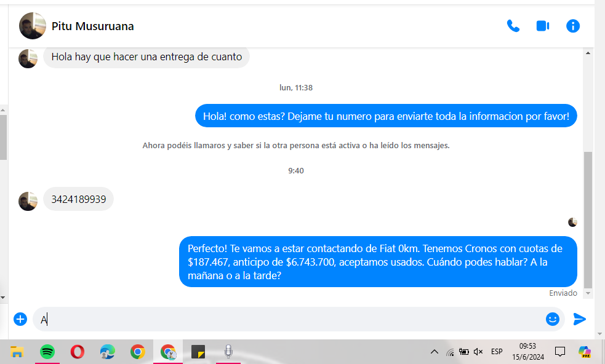Select the "Hola! como estas?" sent message
The width and height of the screenshot is (605, 364).
386,116
